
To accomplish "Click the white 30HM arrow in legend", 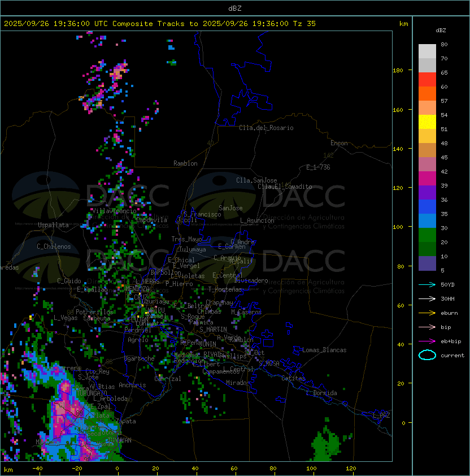I will (427, 298).
